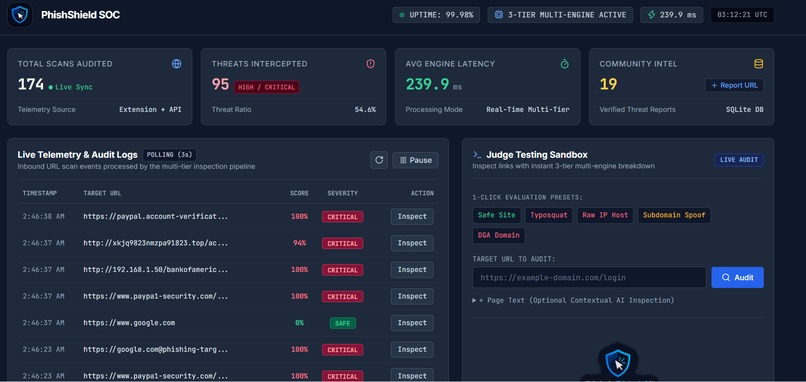Click the HIGH / CRITICAL badge
The image size is (806, 382).
[x=266, y=87]
